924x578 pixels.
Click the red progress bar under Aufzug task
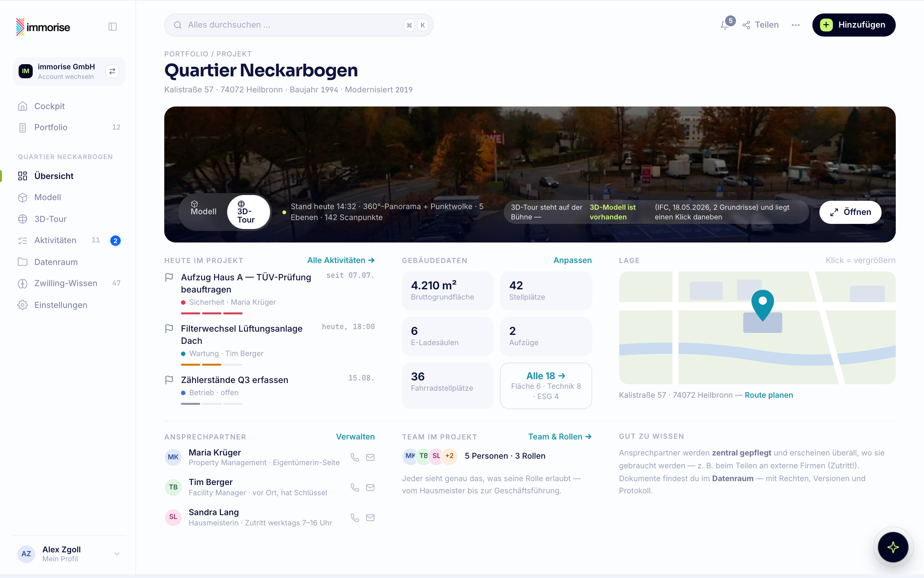[x=211, y=313]
